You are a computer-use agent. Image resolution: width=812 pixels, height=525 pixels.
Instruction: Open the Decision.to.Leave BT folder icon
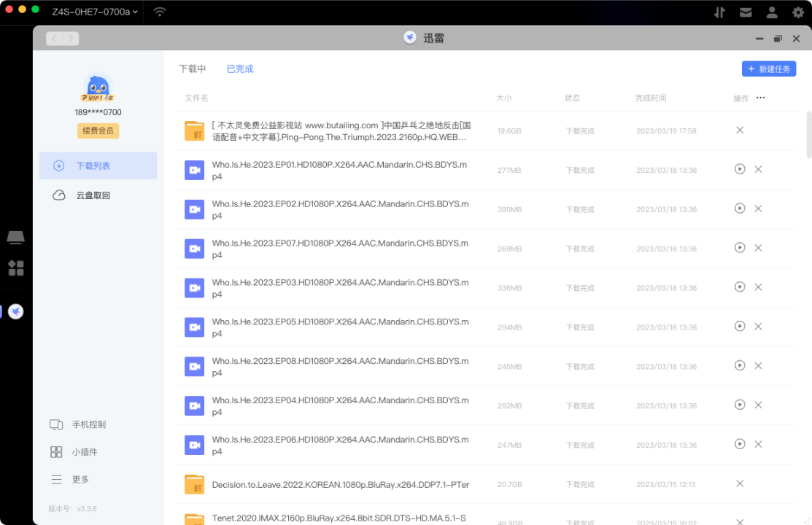[194, 485]
